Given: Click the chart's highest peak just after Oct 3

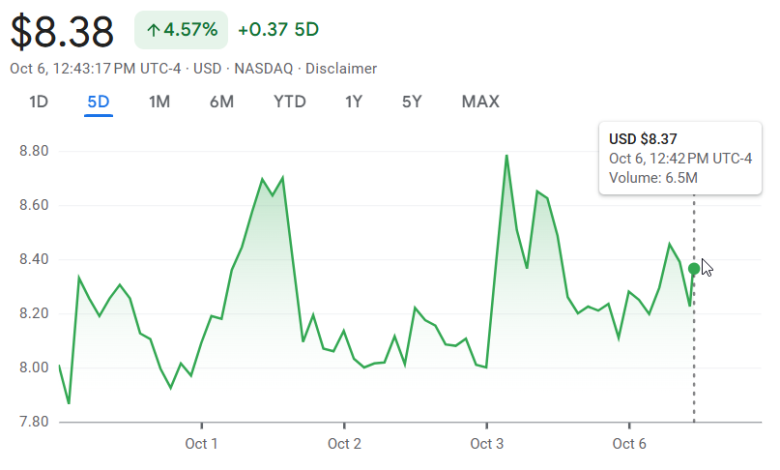Looking at the screenshot, I should tap(507, 156).
